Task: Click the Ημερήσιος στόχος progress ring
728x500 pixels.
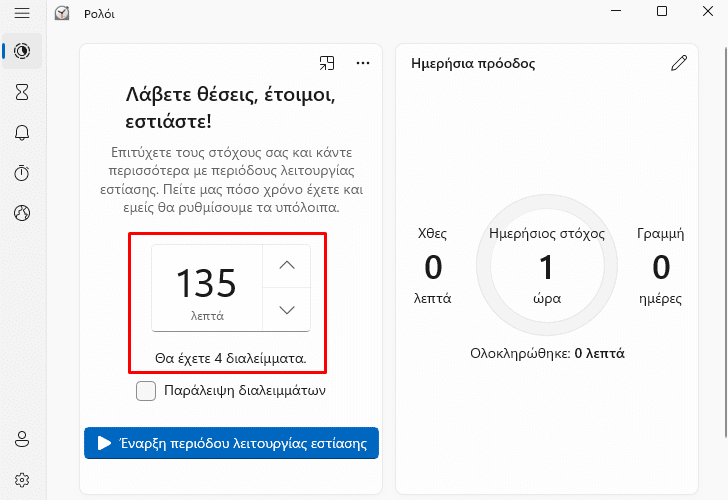Action: [x=547, y=265]
